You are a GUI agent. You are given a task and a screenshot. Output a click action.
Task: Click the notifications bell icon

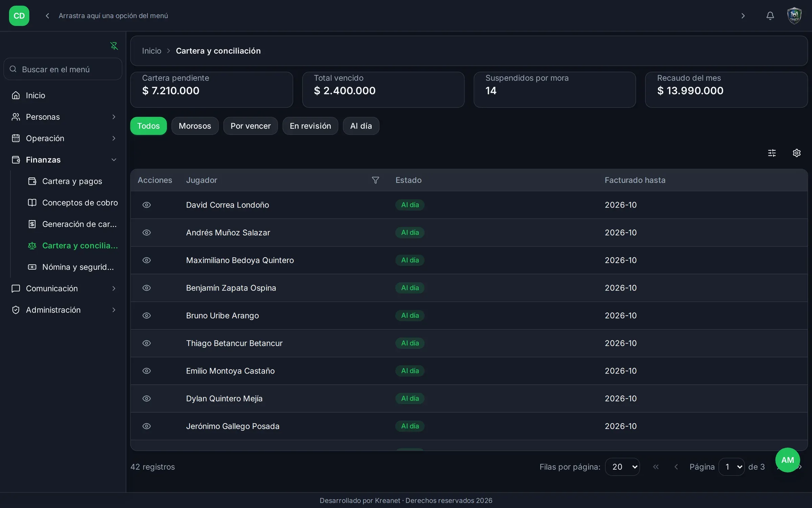(770, 16)
